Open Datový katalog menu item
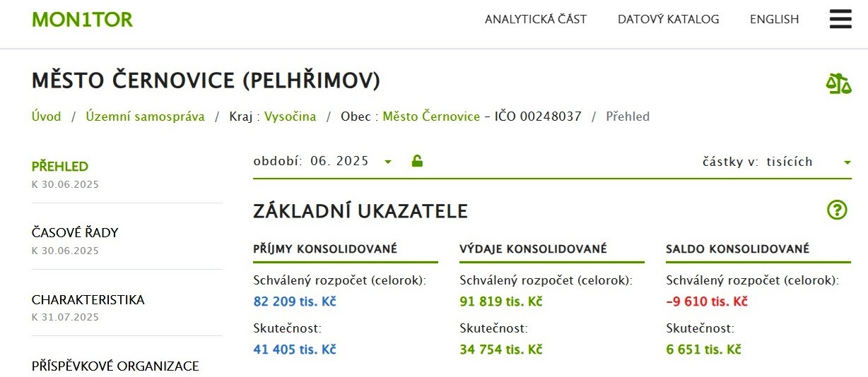This screenshot has width=868, height=377. click(x=668, y=20)
